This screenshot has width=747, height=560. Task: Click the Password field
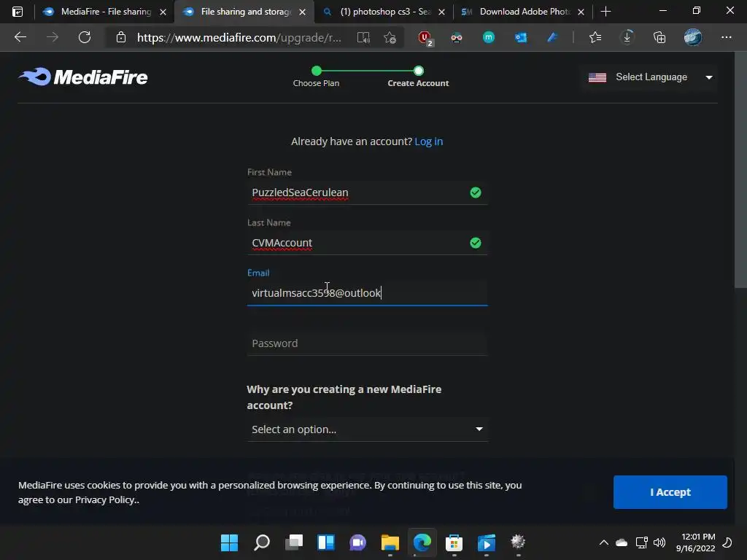(368, 343)
